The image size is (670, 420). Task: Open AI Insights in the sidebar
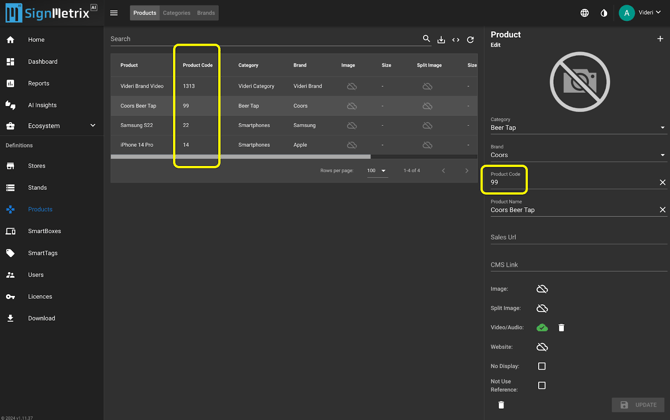click(x=42, y=105)
